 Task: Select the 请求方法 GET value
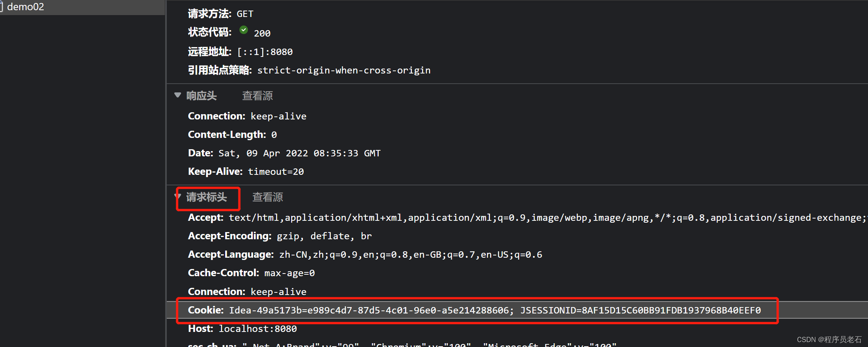245,14
